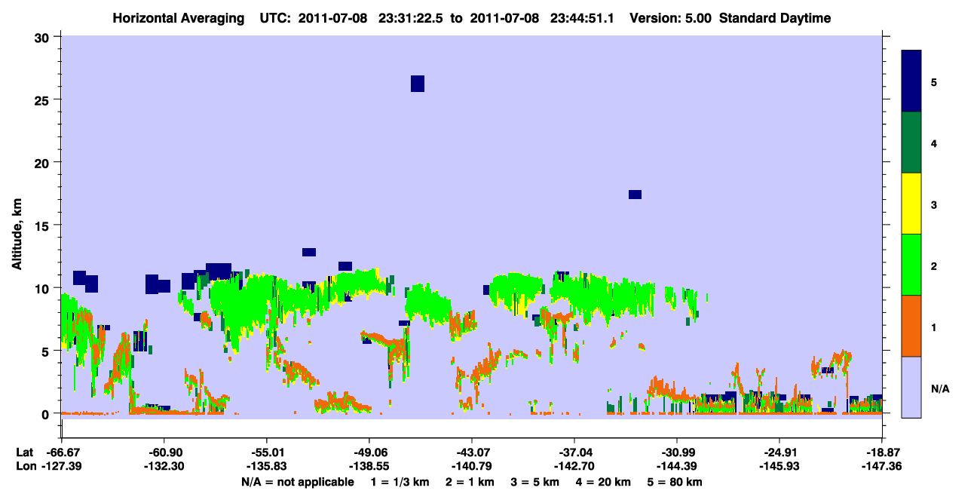Click the colorbar label 2

click(x=933, y=265)
